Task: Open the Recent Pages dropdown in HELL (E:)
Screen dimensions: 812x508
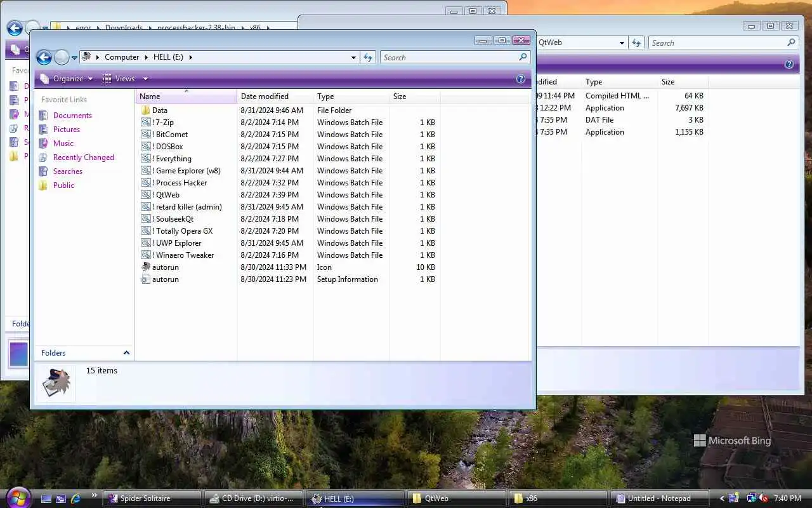Action: pyautogui.click(x=74, y=58)
